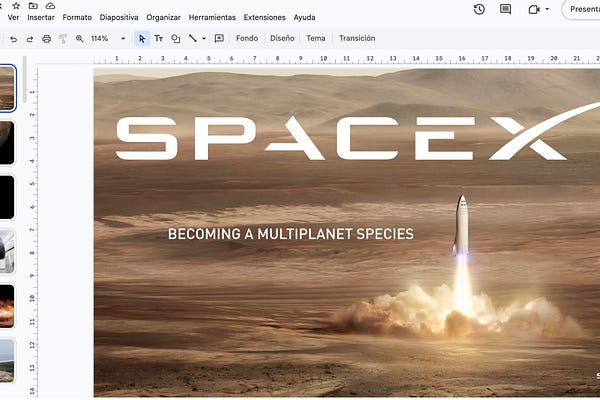Image resolution: width=600 pixels, height=400 pixels.
Task: Choose the select cursor tool
Action: click(x=142, y=39)
